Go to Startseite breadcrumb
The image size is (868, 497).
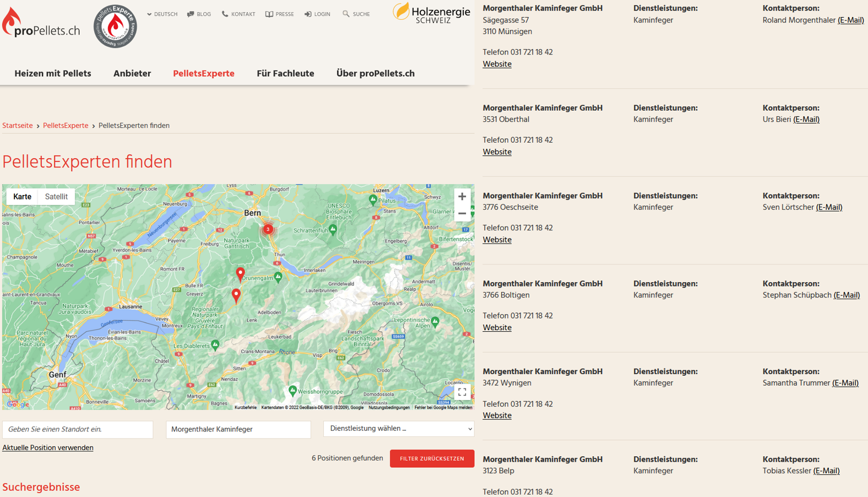18,126
